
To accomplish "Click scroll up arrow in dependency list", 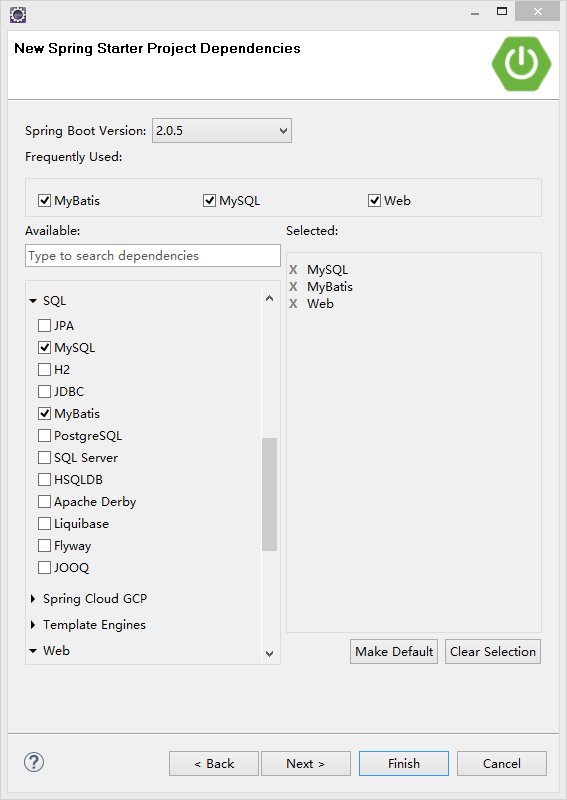I will [x=269, y=298].
